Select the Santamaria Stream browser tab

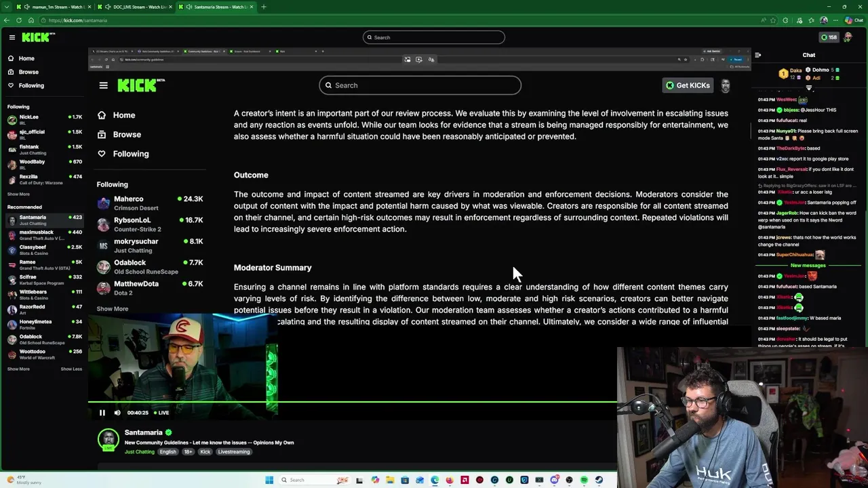217,7
